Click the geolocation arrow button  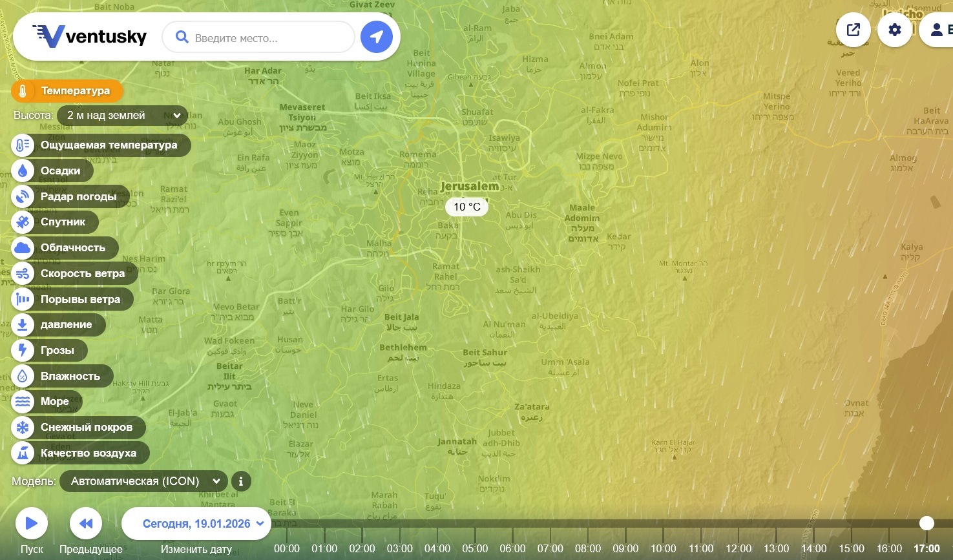376,37
